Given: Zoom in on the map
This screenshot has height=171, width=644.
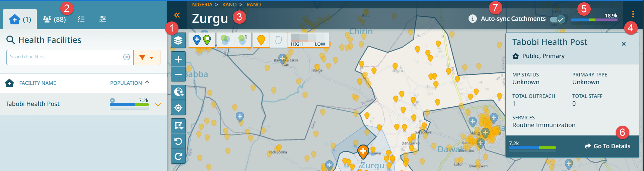Looking at the screenshot, I should pos(178,59).
